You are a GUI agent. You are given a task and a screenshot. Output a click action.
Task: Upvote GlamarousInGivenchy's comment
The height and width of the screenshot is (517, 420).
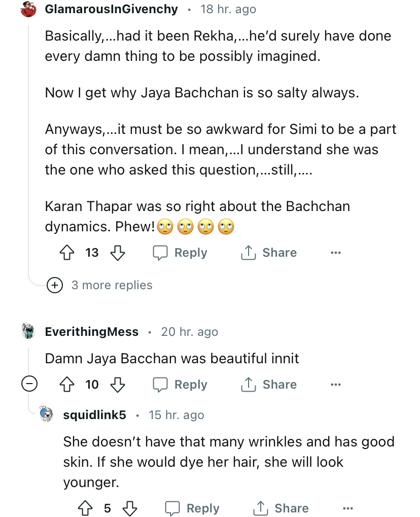pos(67,253)
